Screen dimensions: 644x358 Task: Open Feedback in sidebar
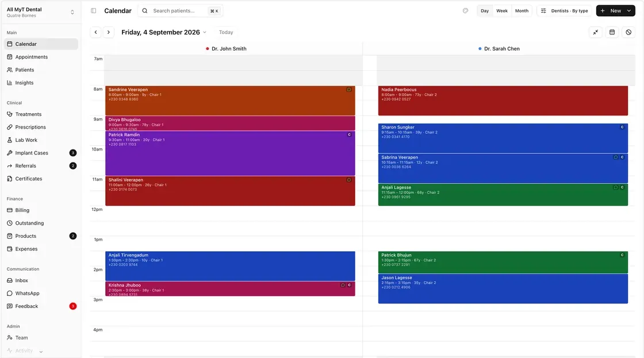click(41, 306)
